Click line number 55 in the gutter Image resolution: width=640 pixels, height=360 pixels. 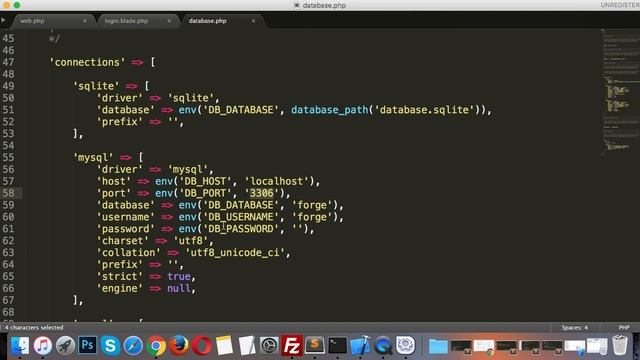coord(8,158)
